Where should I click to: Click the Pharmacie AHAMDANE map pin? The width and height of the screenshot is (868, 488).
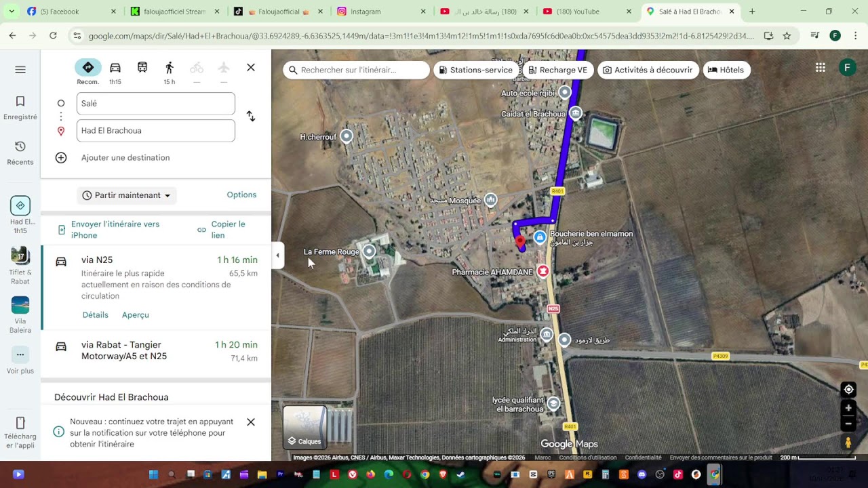tap(542, 272)
